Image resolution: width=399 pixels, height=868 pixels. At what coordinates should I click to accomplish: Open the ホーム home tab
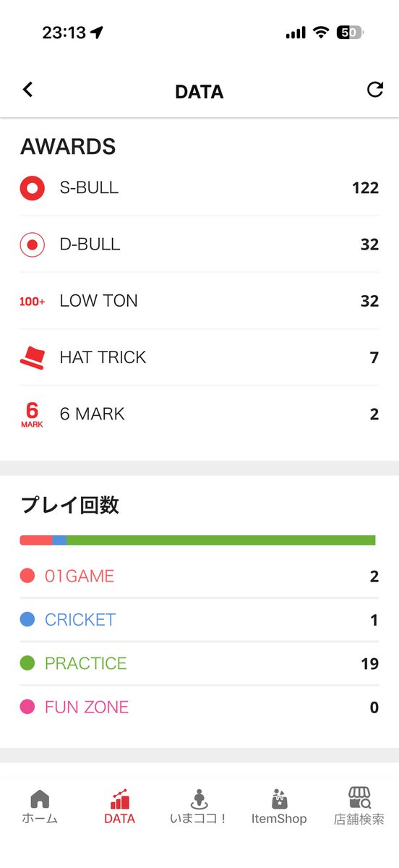pyautogui.click(x=40, y=807)
